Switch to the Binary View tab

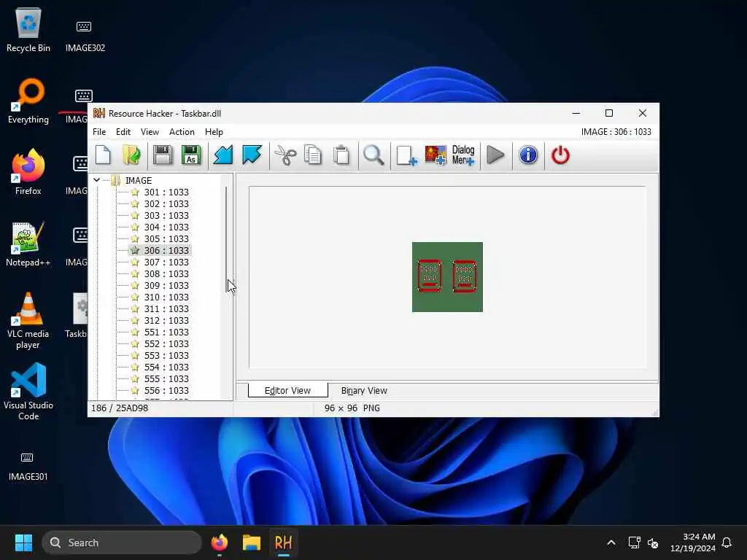pos(364,391)
